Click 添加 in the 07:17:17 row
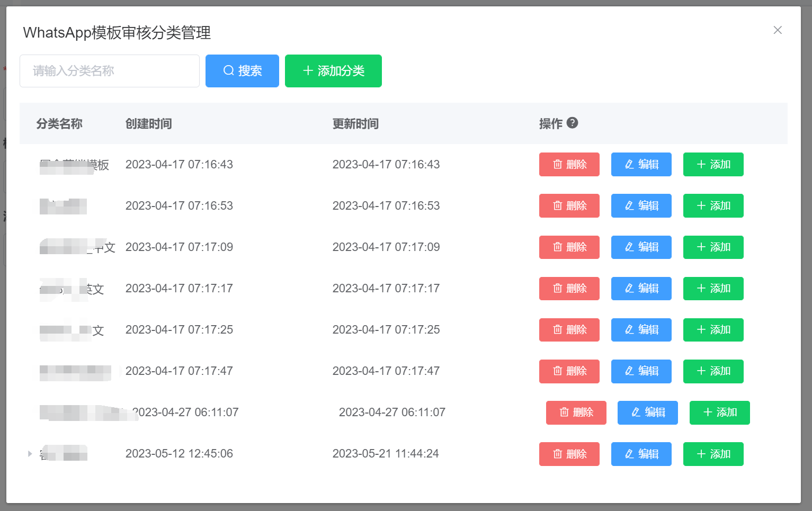 coord(713,289)
